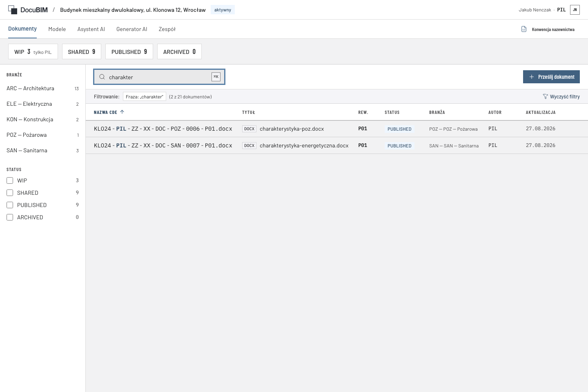Select the SHARED 9 state card
This screenshot has height=392, width=588.
[82, 51]
